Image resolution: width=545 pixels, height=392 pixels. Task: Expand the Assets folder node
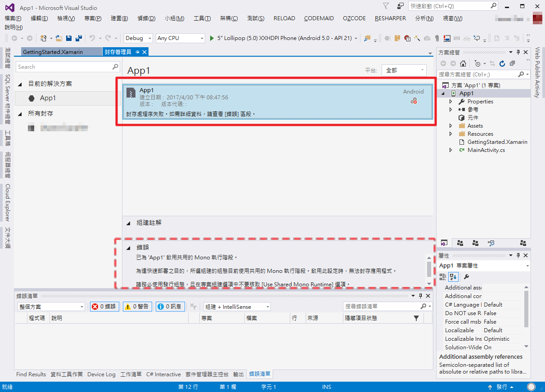[450, 126]
